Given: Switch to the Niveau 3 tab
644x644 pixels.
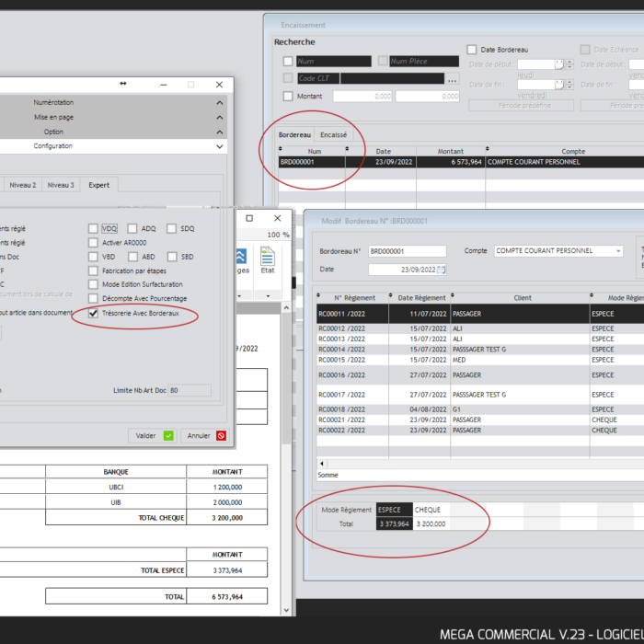Looking at the screenshot, I should pyautogui.click(x=61, y=185).
